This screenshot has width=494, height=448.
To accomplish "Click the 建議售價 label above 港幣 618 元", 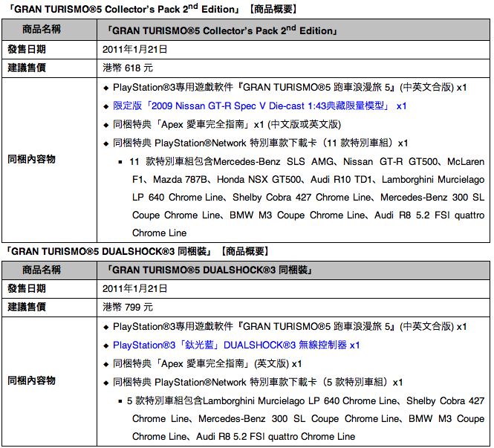I will (x=27, y=68).
